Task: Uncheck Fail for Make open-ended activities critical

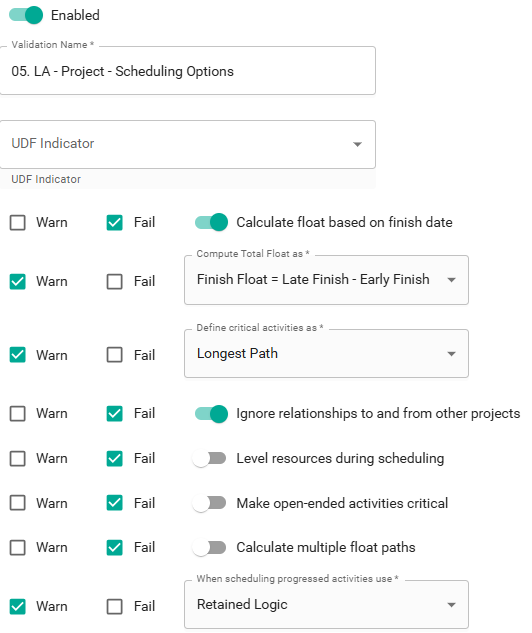Action: pyautogui.click(x=115, y=503)
